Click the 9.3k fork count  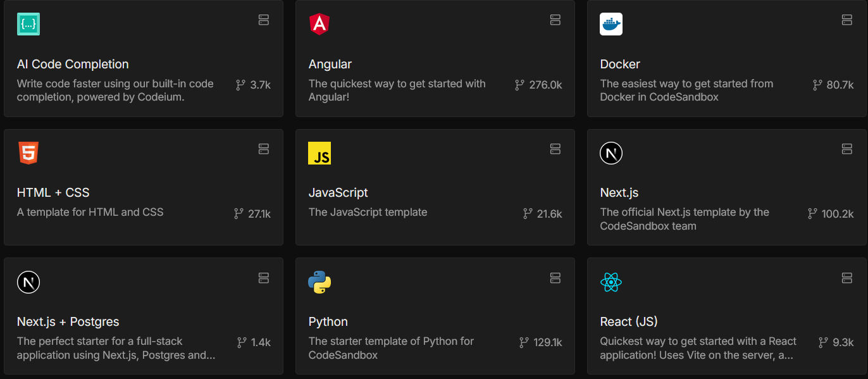[x=843, y=342]
